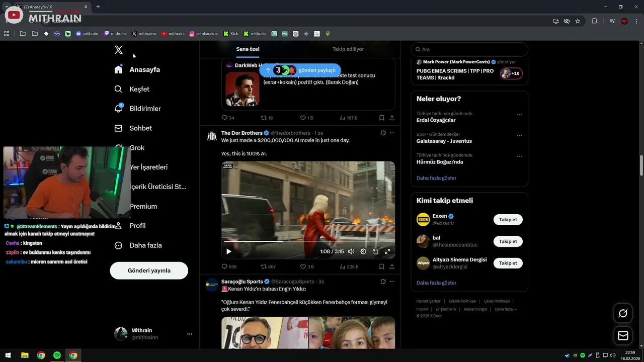
Task: Follow bal with Takip et
Action: (x=508, y=241)
